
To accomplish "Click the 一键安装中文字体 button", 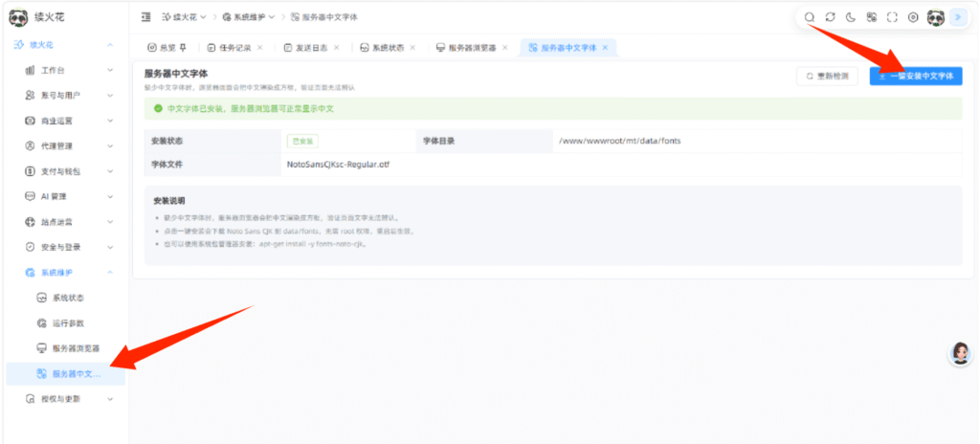I will point(916,76).
